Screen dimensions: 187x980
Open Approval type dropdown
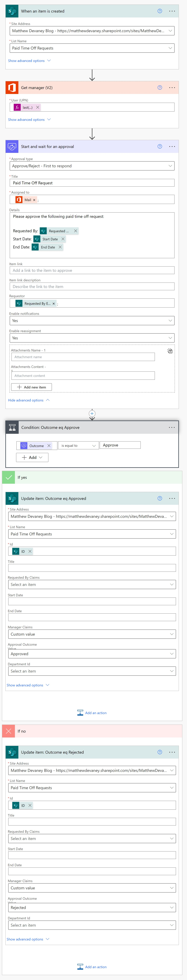pos(92,166)
